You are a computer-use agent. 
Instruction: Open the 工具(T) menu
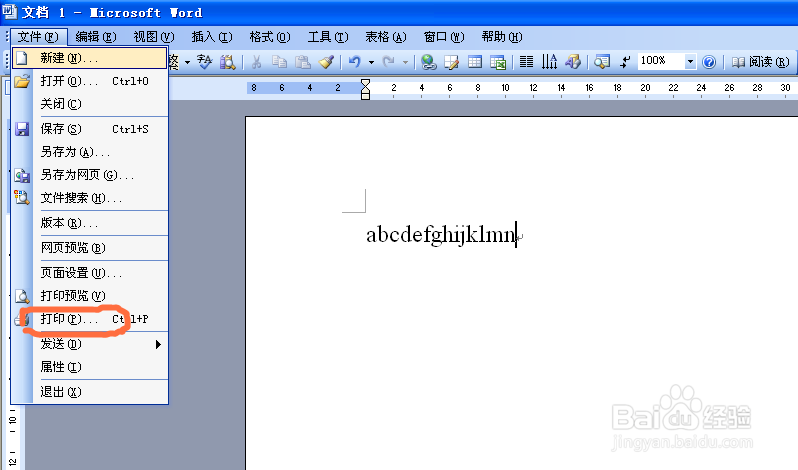coord(328,37)
